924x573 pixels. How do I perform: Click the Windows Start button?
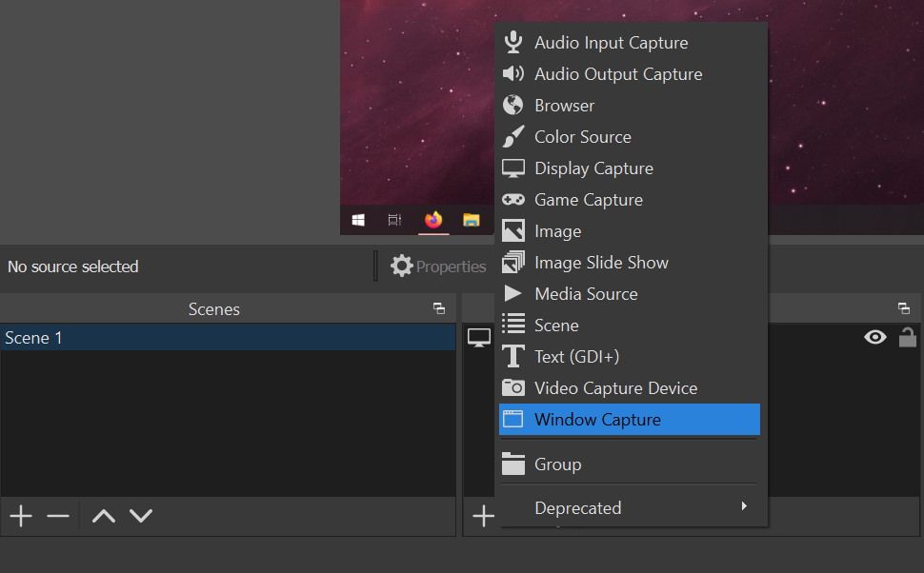pyautogui.click(x=358, y=219)
